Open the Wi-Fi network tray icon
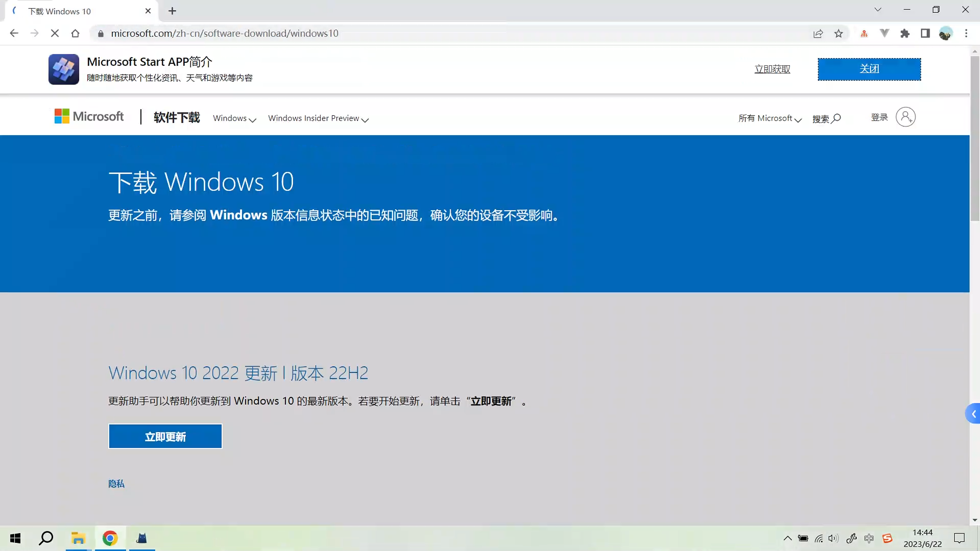 pos(819,538)
